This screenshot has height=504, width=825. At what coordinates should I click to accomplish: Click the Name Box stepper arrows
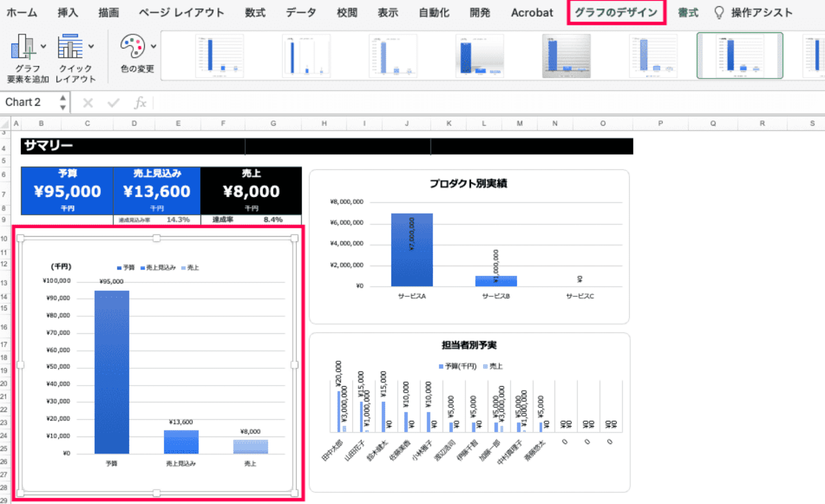tap(63, 102)
